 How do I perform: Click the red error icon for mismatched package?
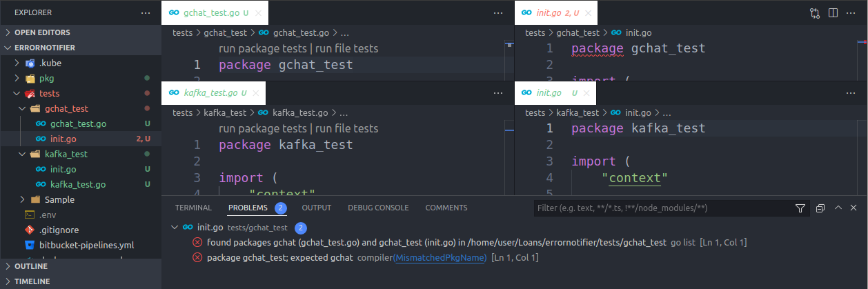pyautogui.click(x=197, y=257)
